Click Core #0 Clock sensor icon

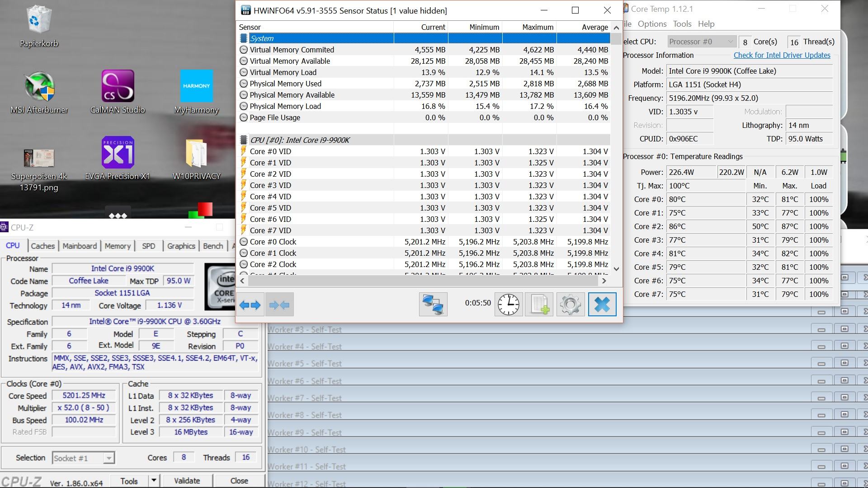tap(244, 242)
